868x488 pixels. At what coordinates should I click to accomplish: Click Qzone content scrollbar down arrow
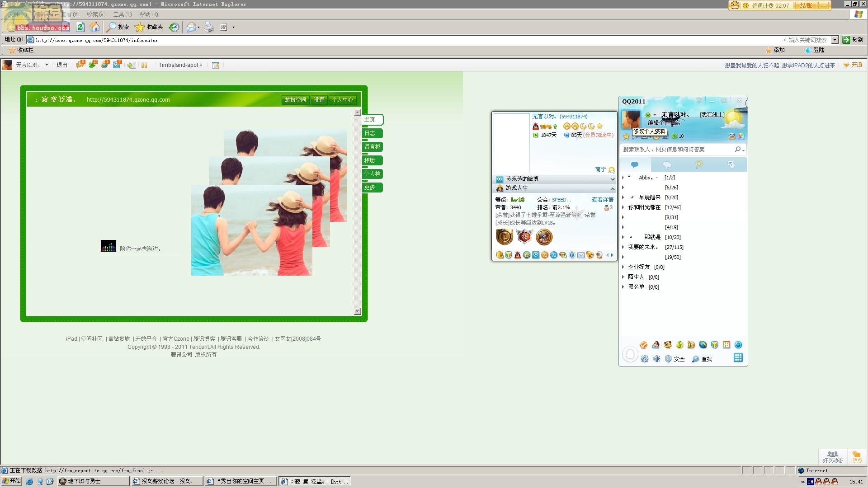tap(358, 311)
